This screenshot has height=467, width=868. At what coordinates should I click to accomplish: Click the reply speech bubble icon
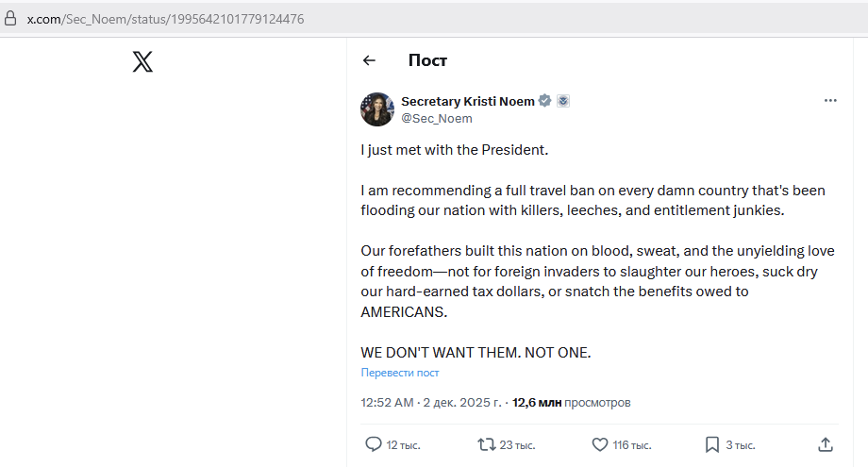(x=374, y=444)
